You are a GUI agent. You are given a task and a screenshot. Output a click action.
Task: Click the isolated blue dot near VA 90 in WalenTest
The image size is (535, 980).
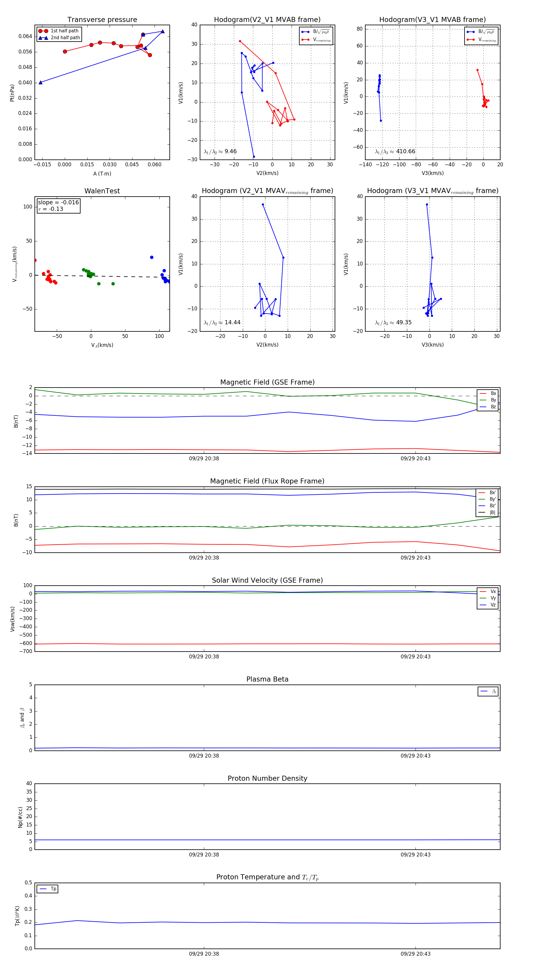pos(152,257)
